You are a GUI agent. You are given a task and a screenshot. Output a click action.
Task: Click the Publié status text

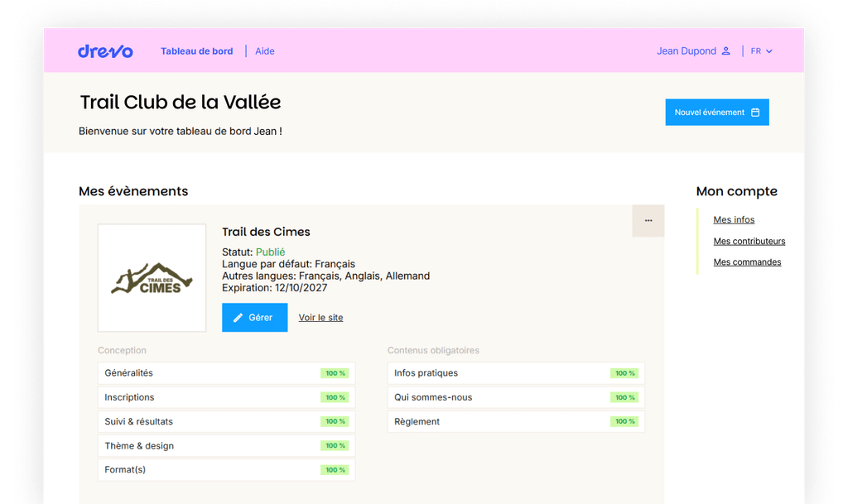pos(271,252)
